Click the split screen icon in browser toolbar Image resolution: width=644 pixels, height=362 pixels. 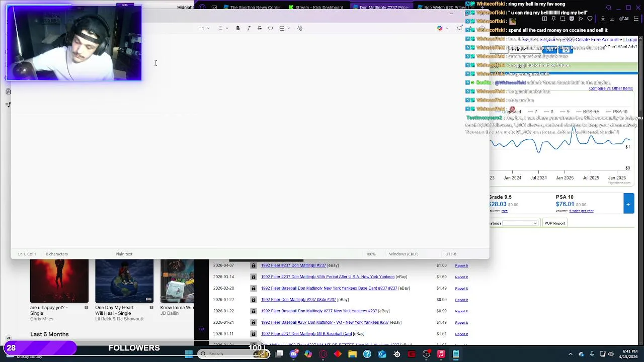[544, 19]
